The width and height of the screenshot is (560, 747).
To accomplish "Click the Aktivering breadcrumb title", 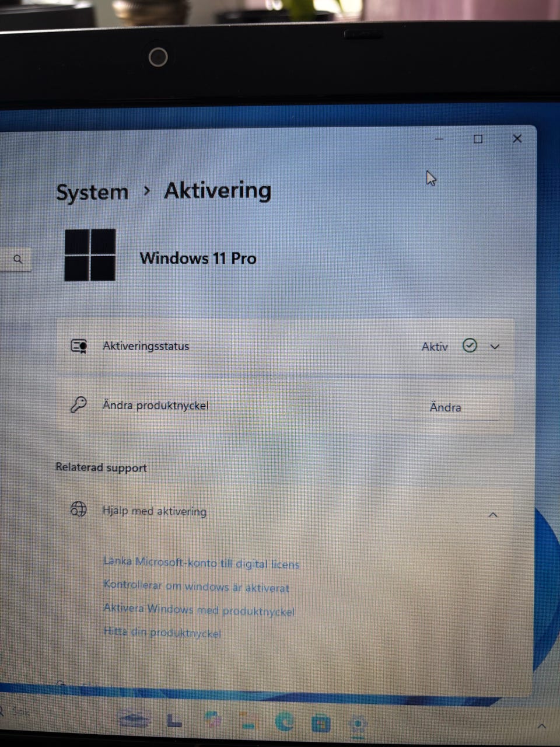I will (218, 191).
